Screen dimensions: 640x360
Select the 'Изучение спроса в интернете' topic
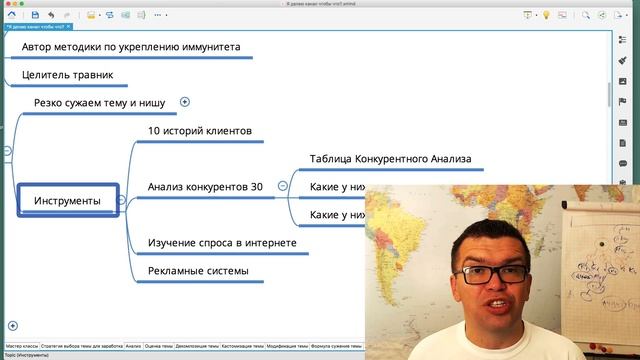(x=222, y=243)
